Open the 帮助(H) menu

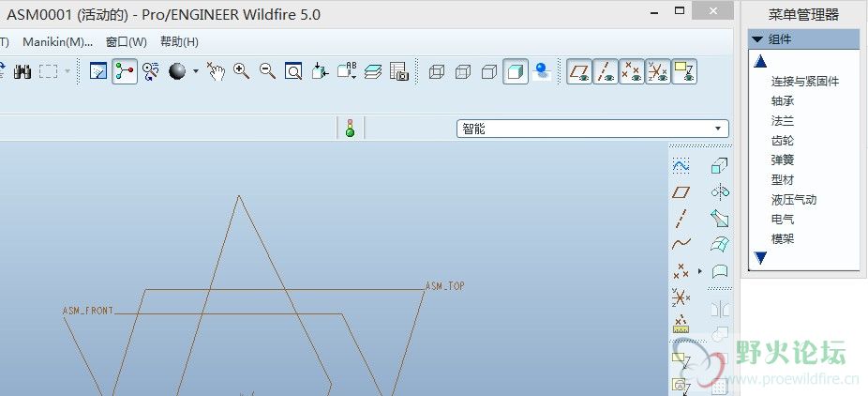pyautogui.click(x=179, y=42)
